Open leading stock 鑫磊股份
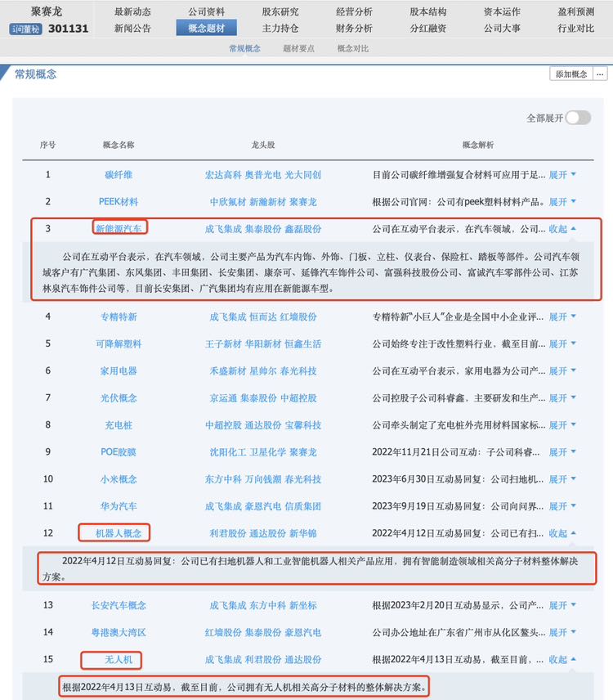Screen dimensions: 613x700 click(303, 229)
